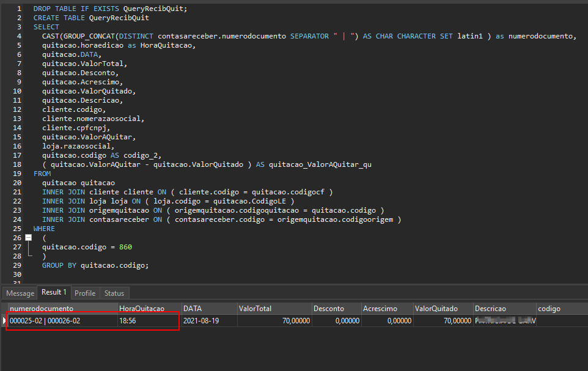This screenshot has width=588, height=371.
Task: Place cursor on DROP TABLE IF EXISTS line
Action: coord(110,9)
